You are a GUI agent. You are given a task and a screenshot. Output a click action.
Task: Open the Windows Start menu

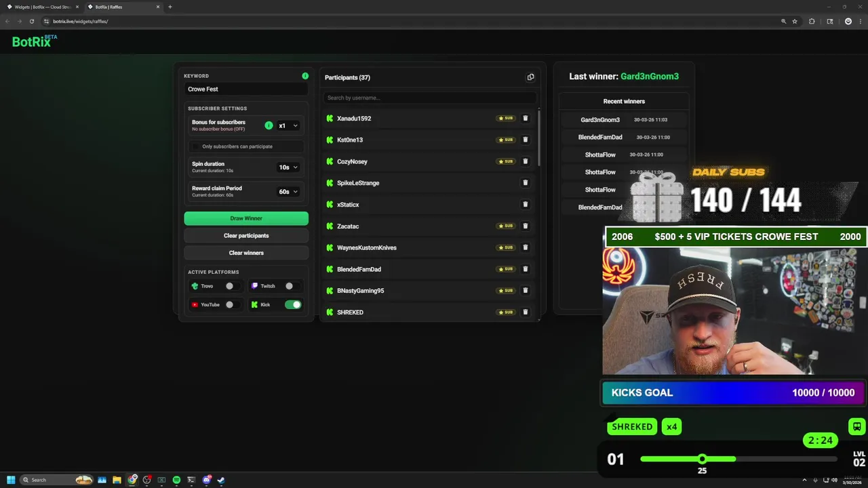pyautogui.click(x=11, y=480)
